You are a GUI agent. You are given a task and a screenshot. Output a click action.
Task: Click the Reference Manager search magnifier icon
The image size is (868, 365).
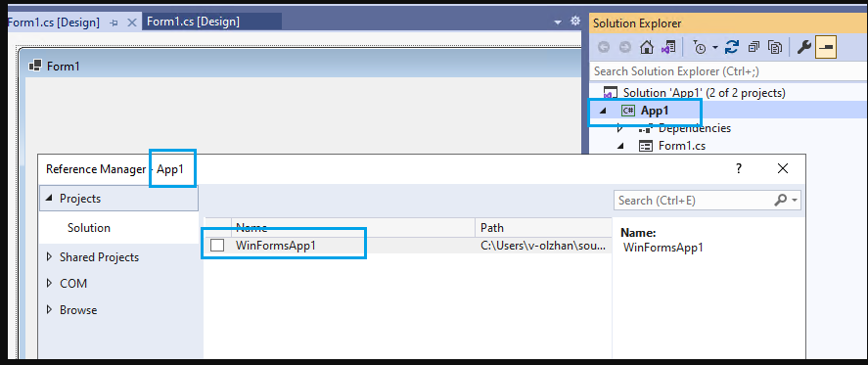tap(780, 200)
